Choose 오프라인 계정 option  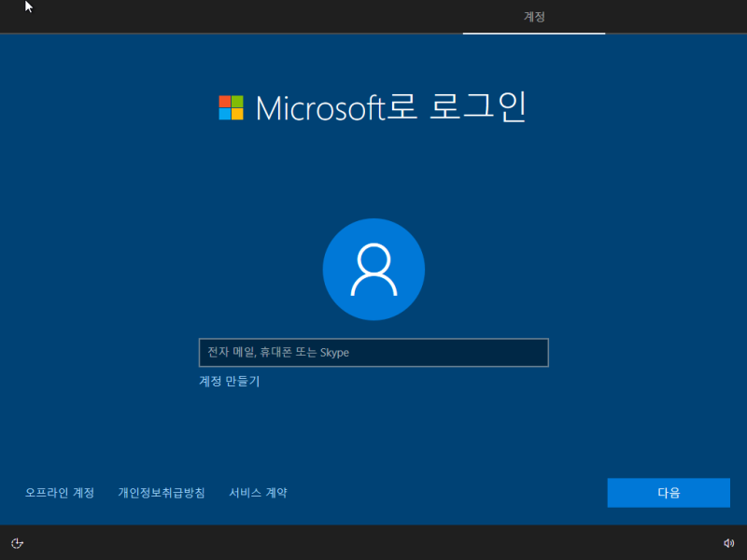point(60,493)
